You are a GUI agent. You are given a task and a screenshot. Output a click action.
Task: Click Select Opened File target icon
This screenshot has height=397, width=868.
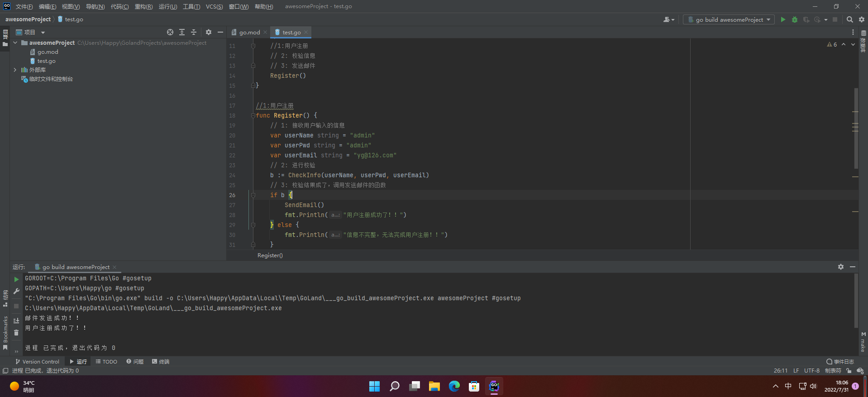[x=170, y=32]
